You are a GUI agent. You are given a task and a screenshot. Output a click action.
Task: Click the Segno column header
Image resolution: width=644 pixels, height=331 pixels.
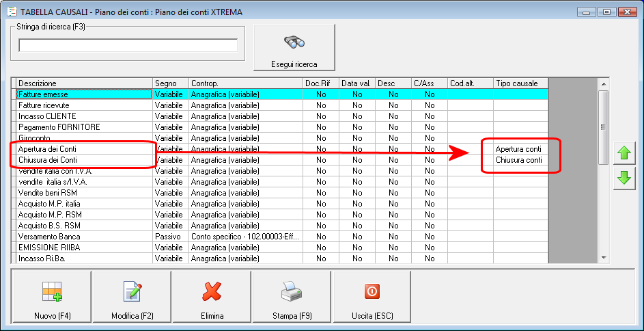click(171, 83)
